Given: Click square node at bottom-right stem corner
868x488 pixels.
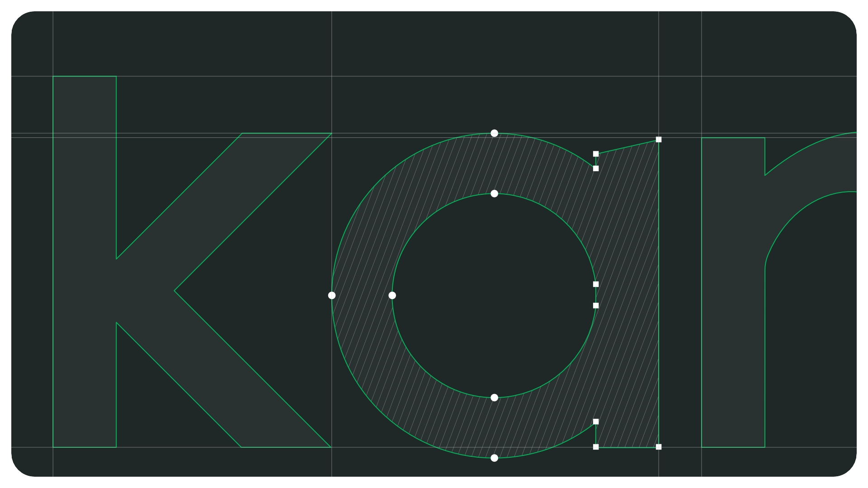Looking at the screenshot, I should tap(659, 447).
